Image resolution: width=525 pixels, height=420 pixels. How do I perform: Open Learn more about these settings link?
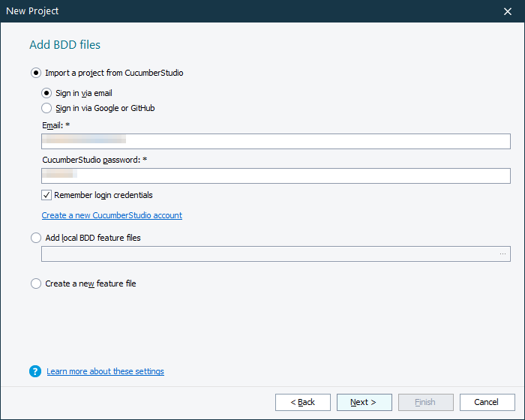105,371
